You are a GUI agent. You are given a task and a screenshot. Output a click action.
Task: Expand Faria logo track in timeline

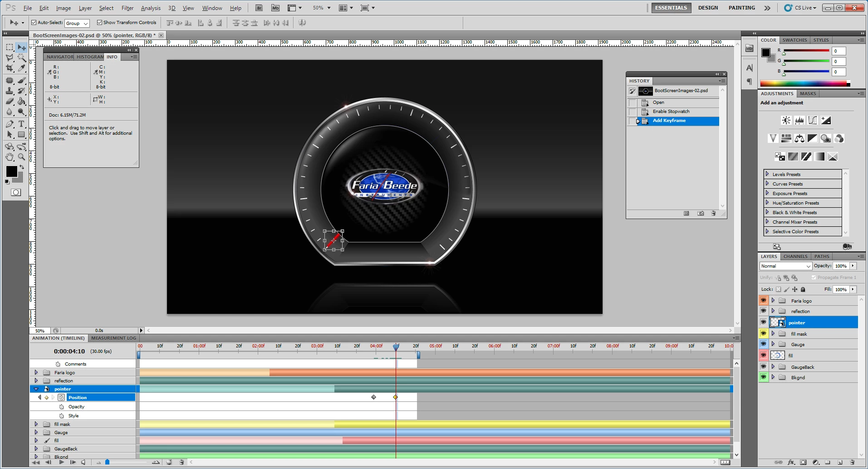click(36, 372)
